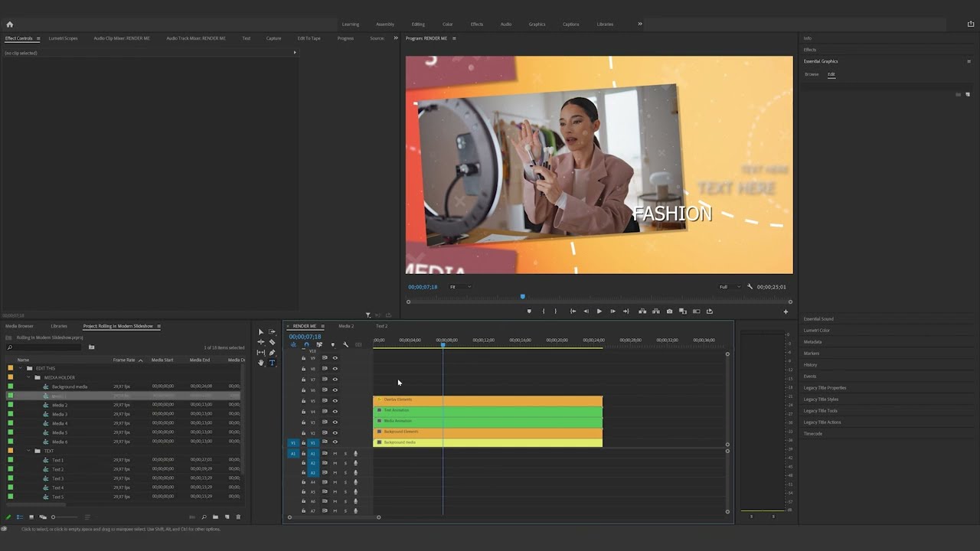
Task: Select the Ripple Edit tool
Action: (261, 342)
